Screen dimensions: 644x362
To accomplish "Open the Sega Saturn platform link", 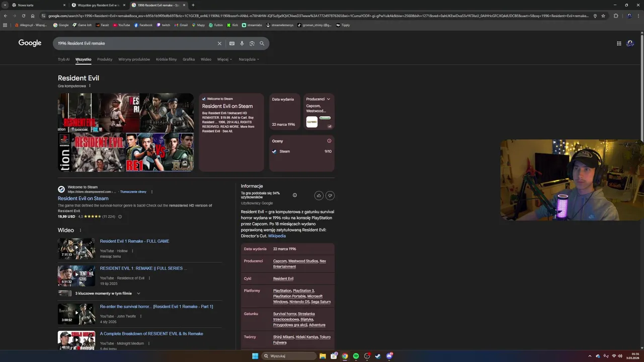I will tap(321, 302).
